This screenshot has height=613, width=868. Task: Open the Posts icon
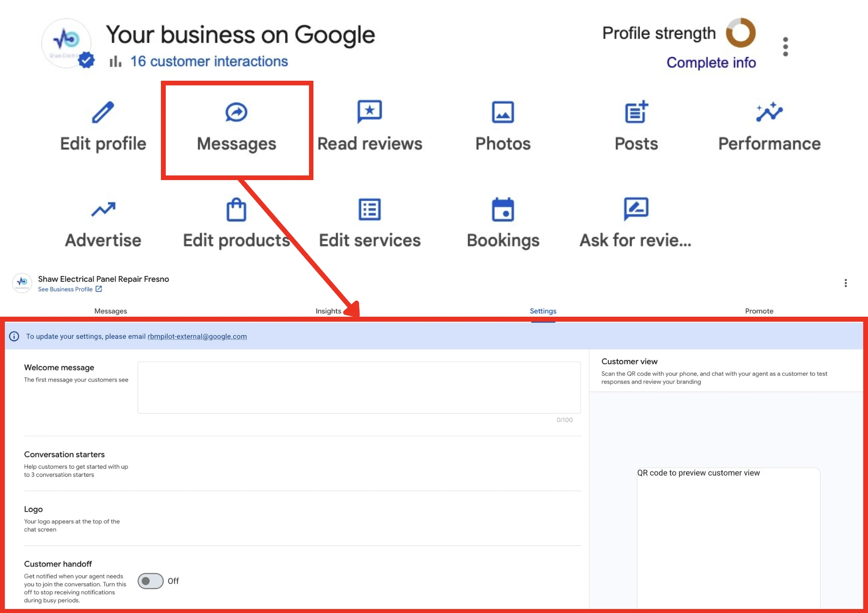coord(636,112)
